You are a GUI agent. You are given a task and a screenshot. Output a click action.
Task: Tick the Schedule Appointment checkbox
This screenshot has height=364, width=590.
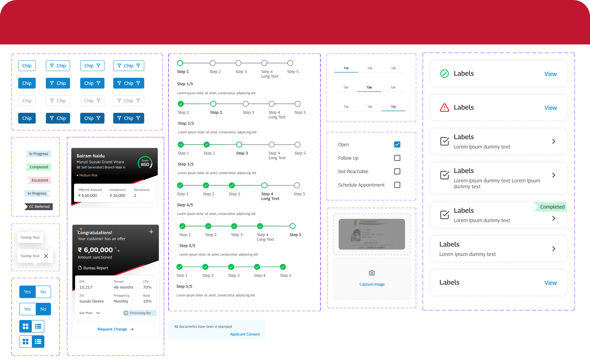(397, 185)
